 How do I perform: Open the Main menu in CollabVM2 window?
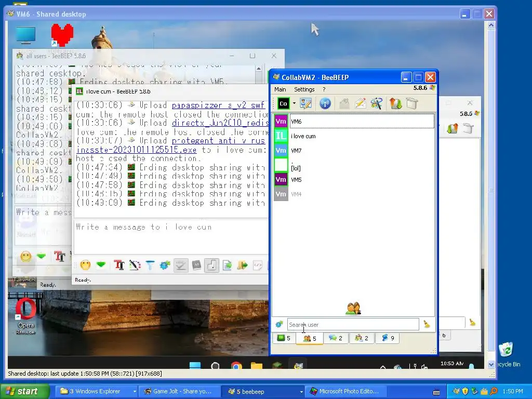pyautogui.click(x=280, y=89)
